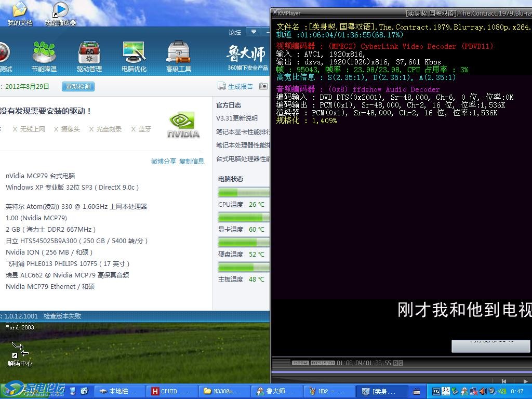
Task: Click previous track button in KMPlayer
Action: pos(503,382)
